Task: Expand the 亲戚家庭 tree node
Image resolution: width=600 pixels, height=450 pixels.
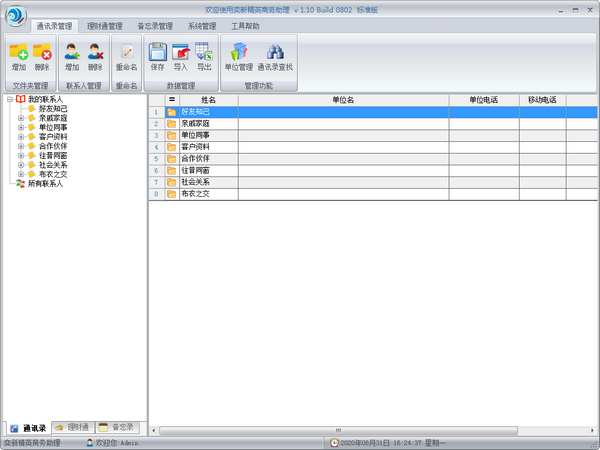Action: pyautogui.click(x=21, y=118)
